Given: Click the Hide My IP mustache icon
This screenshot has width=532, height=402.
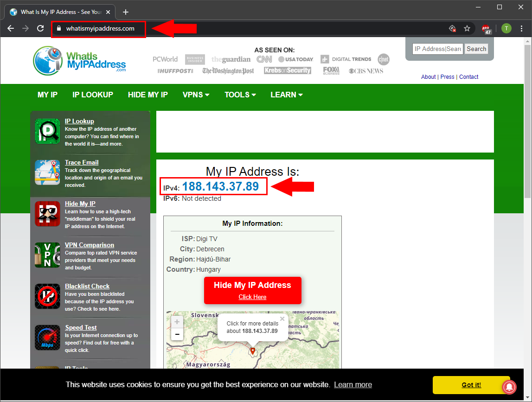Looking at the screenshot, I should click(x=47, y=214).
